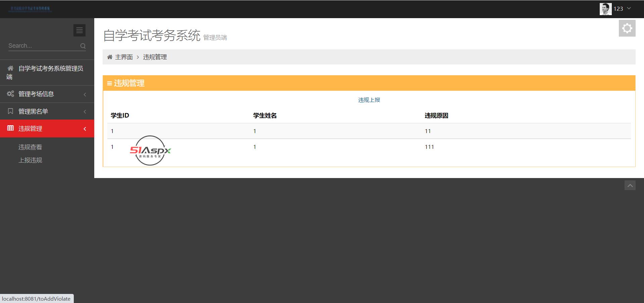
Task: Click the table icon beside 违规管理
Action: (11, 128)
